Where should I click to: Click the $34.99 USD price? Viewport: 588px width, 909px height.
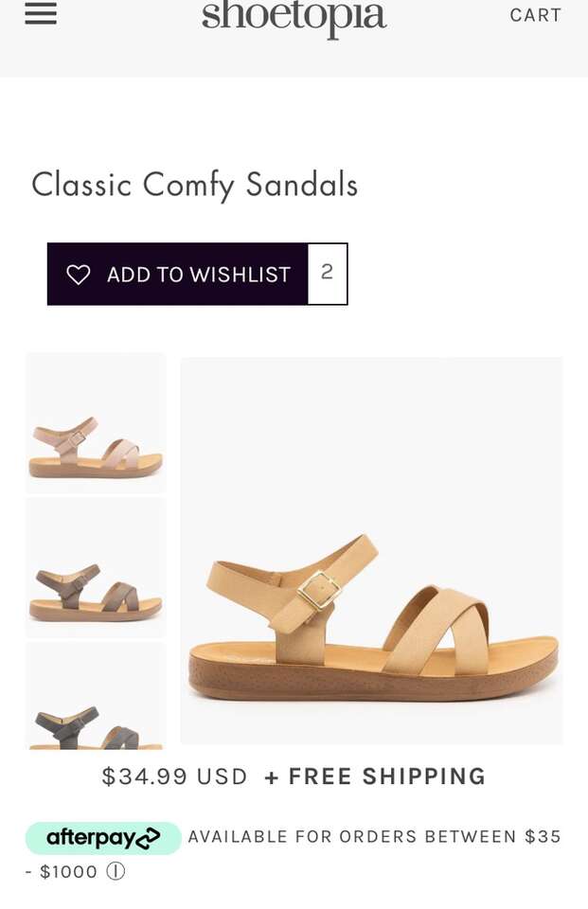coord(174,776)
